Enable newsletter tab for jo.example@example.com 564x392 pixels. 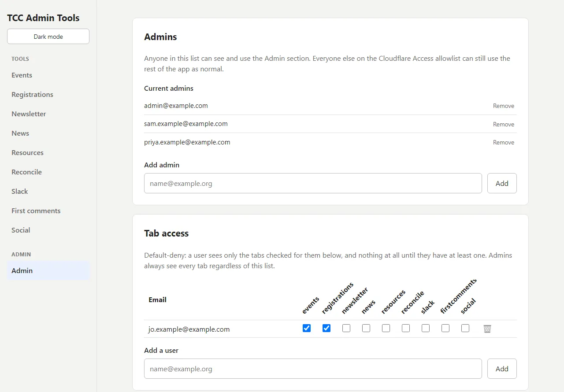pyautogui.click(x=346, y=328)
